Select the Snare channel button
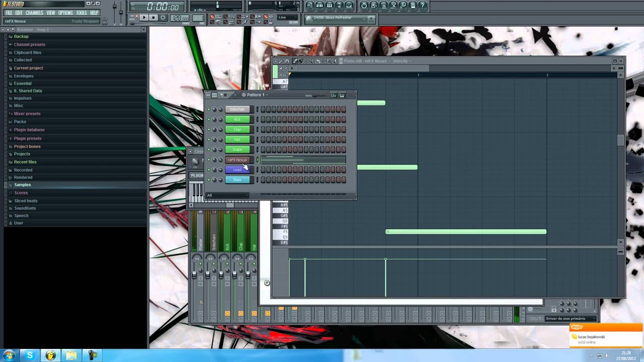644x362 pixels. (237, 149)
